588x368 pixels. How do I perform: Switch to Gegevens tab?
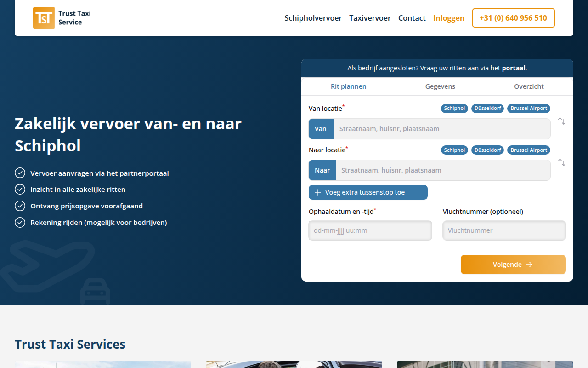(440, 86)
